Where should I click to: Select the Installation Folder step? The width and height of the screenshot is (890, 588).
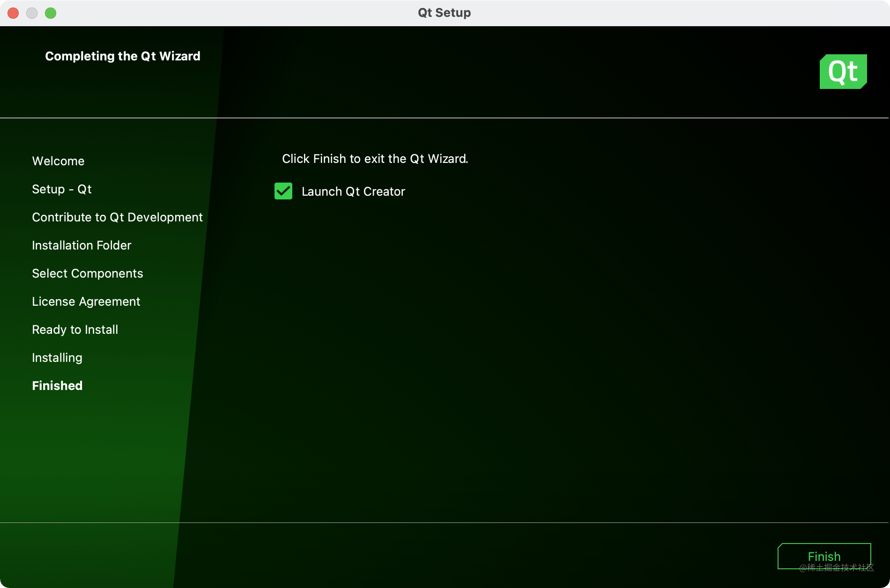pos(82,245)
